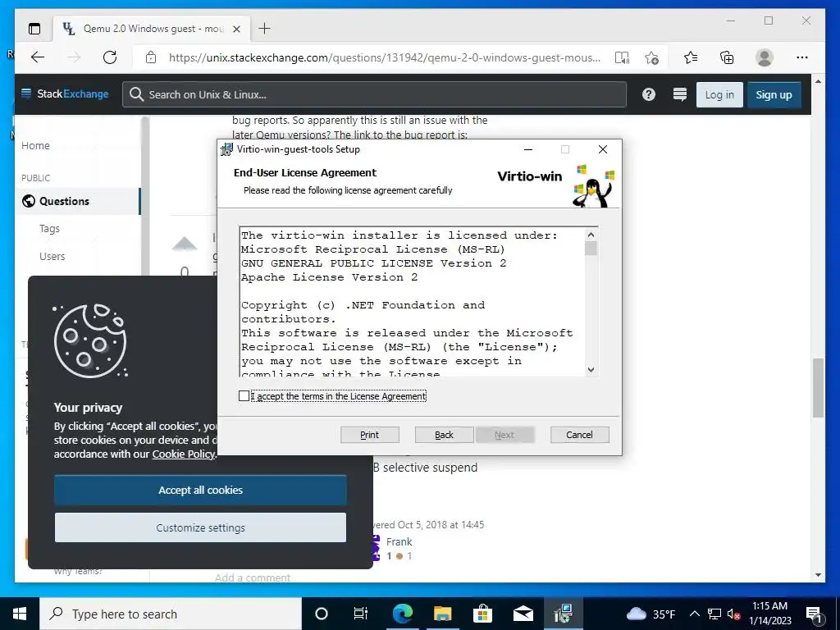840x630 pixels.
Task: Open File Explorer from taskbar
Action: tap(442, 614)
